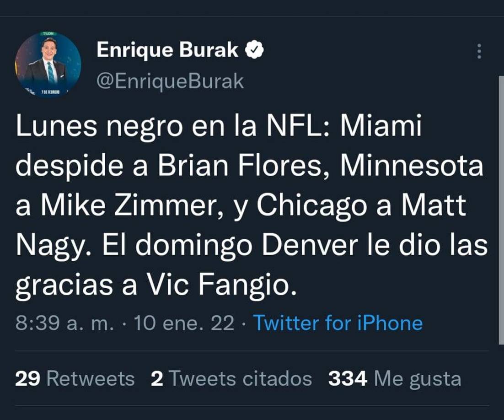This screenshot has width=504, height=420.
Task: Click the date 10 ene. 22
Action: pyautogui.click(x=181, y=323)
